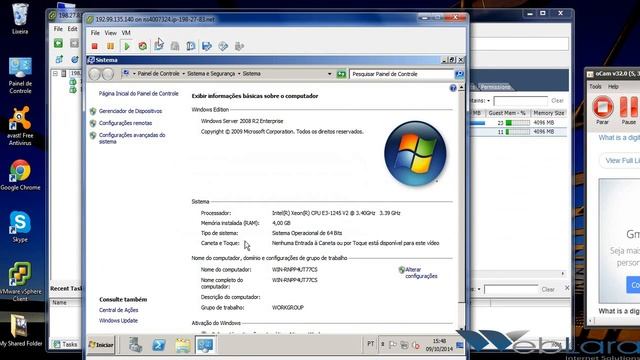Click the Pesquisar Painel de Controle search field
640x360 pixels.
tap(402, 74)
